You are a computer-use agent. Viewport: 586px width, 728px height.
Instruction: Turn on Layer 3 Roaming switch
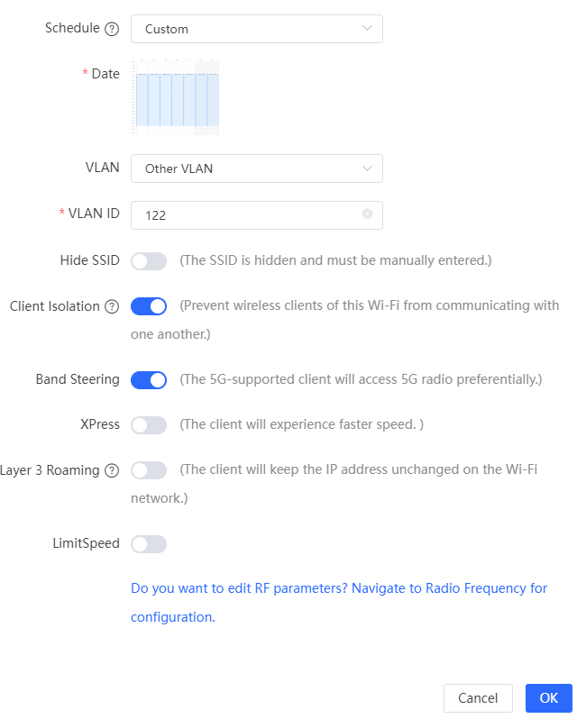tap(149, 470)
